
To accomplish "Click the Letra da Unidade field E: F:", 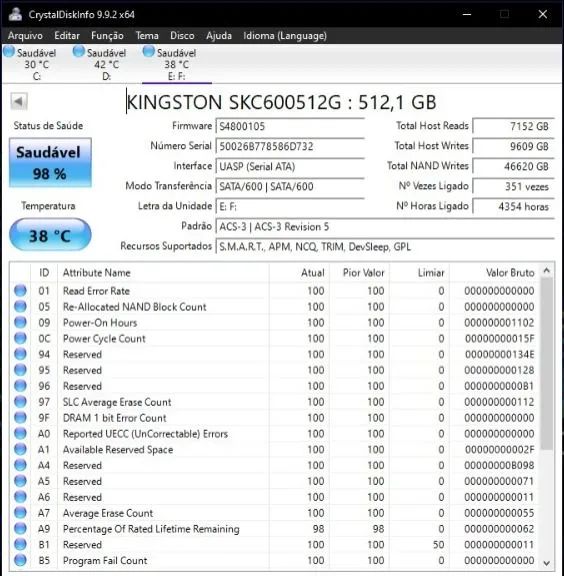I will pyautogui.click(x=290, y=206).
